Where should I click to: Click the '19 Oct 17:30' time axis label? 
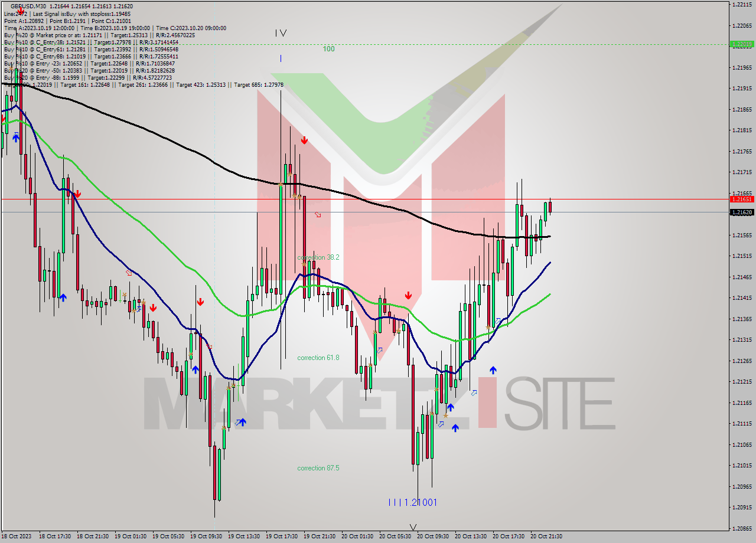coord(282,537)
